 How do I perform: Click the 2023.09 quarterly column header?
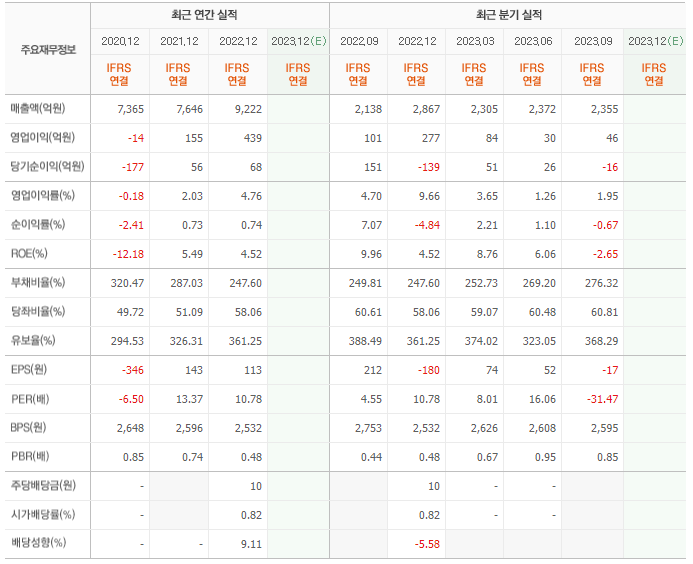click(x=593, y=42)
